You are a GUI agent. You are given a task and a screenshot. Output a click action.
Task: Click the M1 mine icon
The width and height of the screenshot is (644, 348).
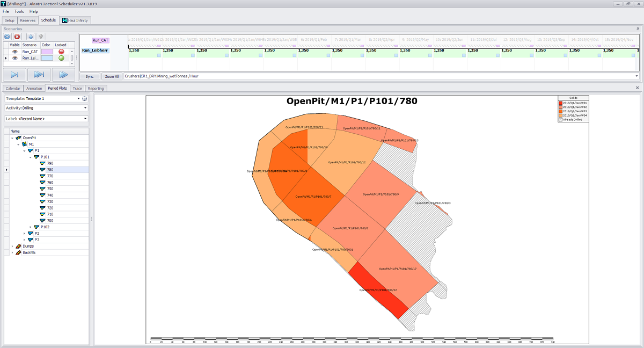(25, 144)
